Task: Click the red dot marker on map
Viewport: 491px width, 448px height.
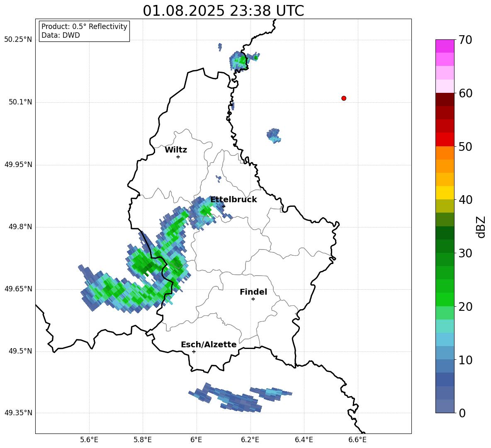Action: [x=344, y=98]
